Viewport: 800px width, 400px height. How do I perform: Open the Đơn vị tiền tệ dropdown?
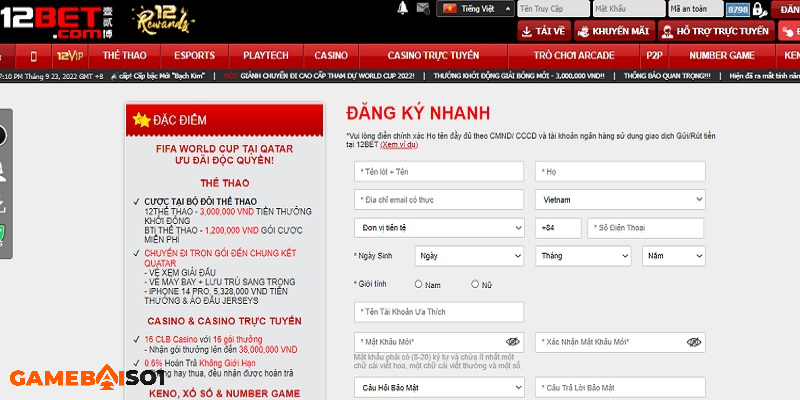[439, 228]
